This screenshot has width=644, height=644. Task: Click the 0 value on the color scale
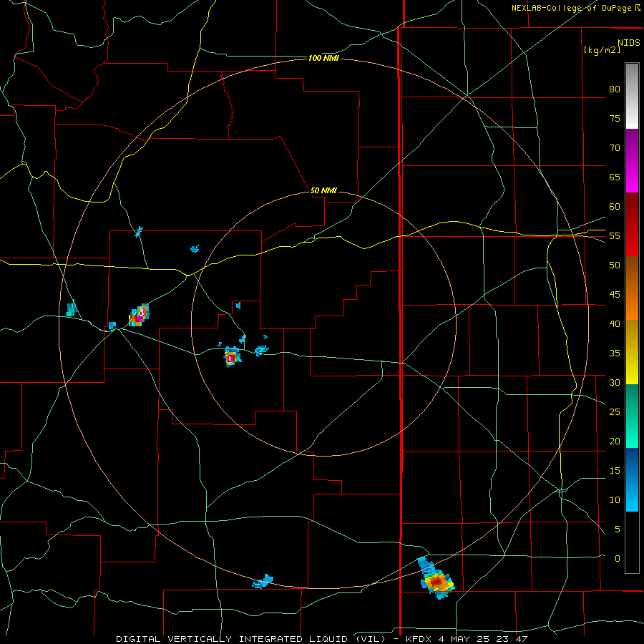click(x=618, y=559)
